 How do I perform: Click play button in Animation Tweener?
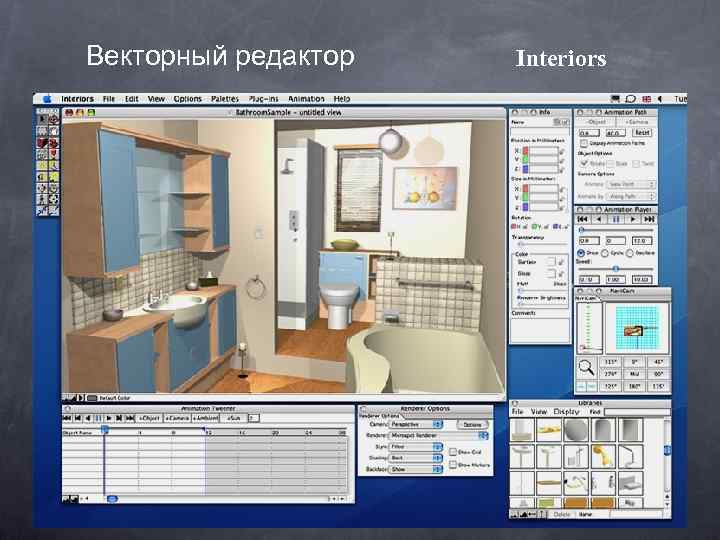[109, 418]
